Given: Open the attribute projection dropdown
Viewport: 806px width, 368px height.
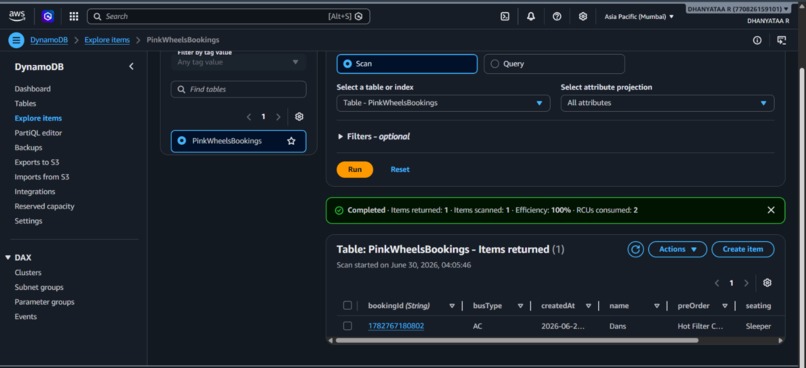Looking at the screenshot, I should tap(667, 103).
